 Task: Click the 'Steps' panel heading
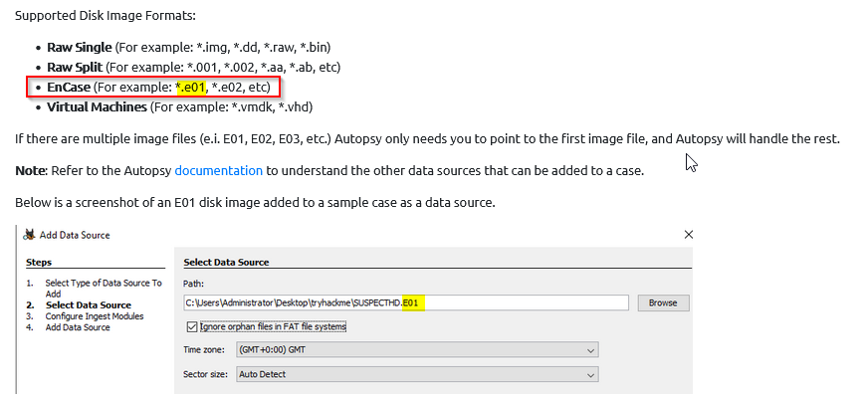click(x=38, y=262)
